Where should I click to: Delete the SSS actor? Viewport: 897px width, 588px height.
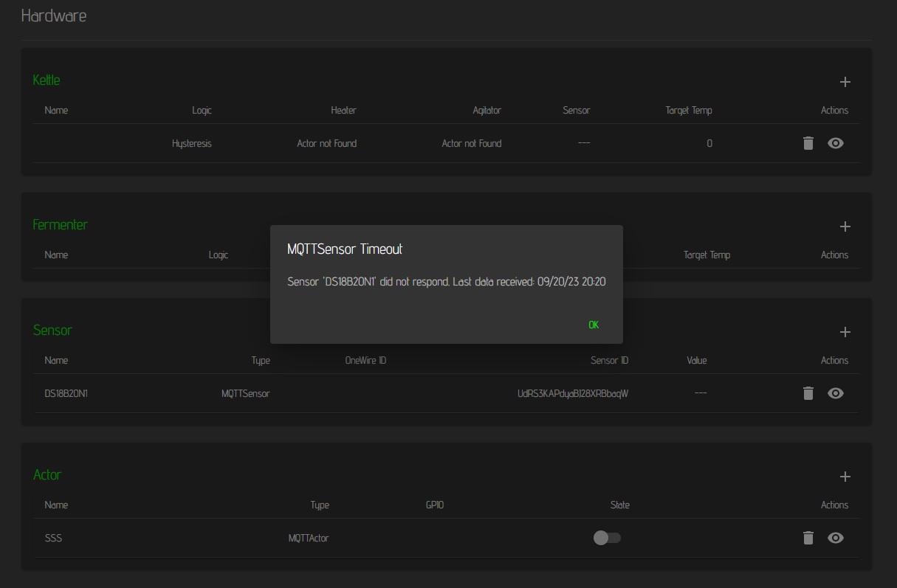point(808,538)
